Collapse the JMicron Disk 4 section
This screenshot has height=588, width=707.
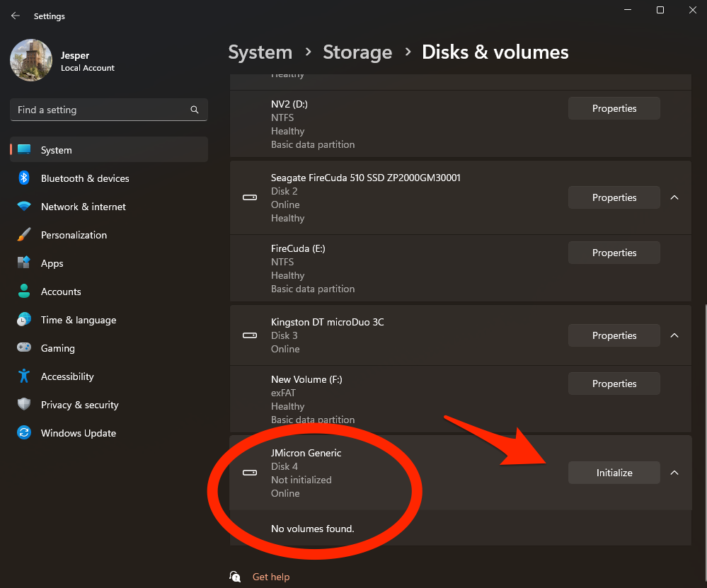click(x=674, y=473)
